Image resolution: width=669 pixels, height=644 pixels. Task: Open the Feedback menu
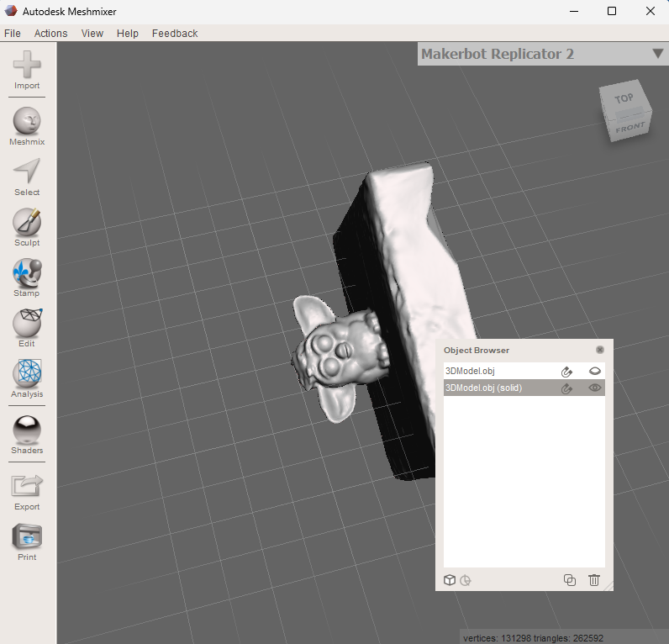(175, 34)
